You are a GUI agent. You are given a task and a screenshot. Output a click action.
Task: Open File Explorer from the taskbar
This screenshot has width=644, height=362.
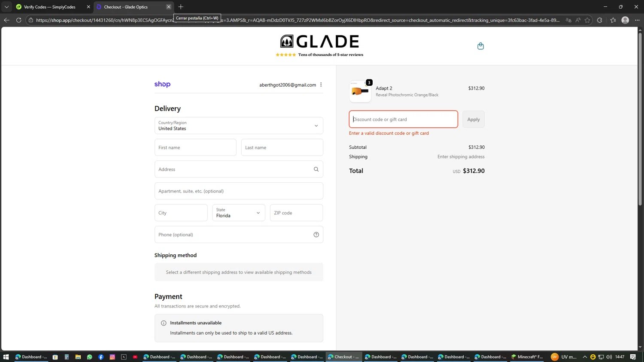pos(78,357)
